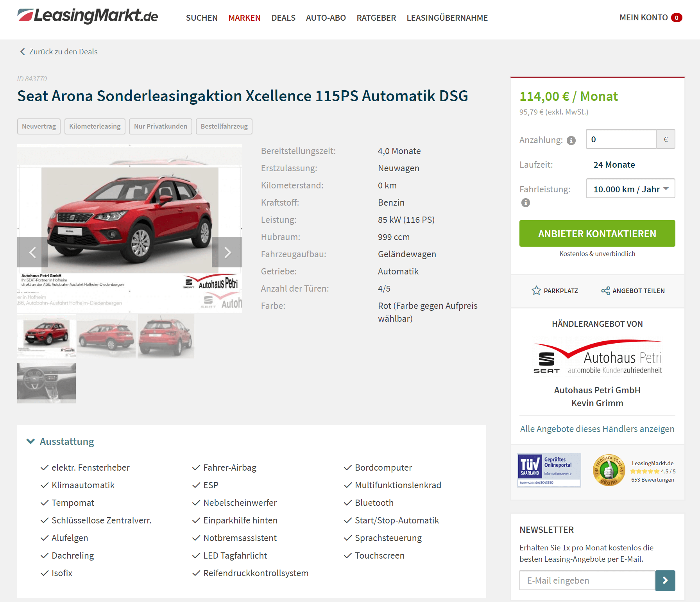Image resolution: width=700 pixels, height=602 pixels.
Task: Focus the newsletter E-Mail field
Action: pyautogui.click(x=587, y=580)
